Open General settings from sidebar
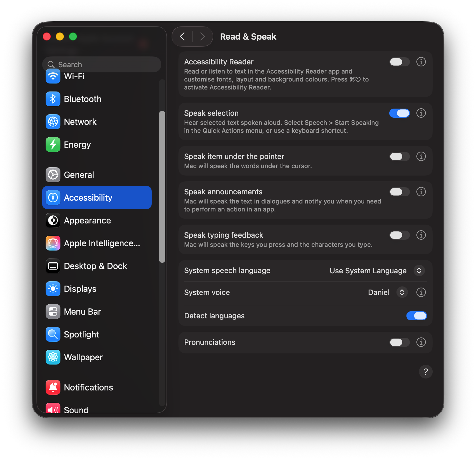The height and width of the screenshot is (460, 476). coord(79,175)
